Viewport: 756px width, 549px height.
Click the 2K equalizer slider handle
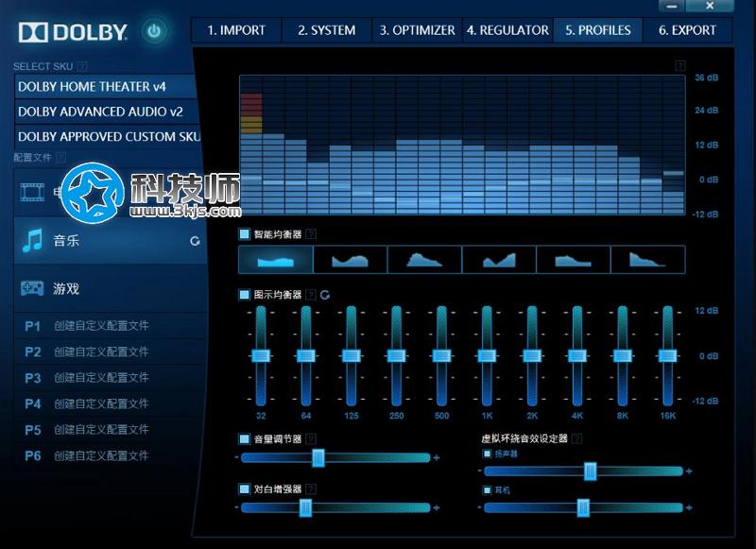click(x=532, y=355)
